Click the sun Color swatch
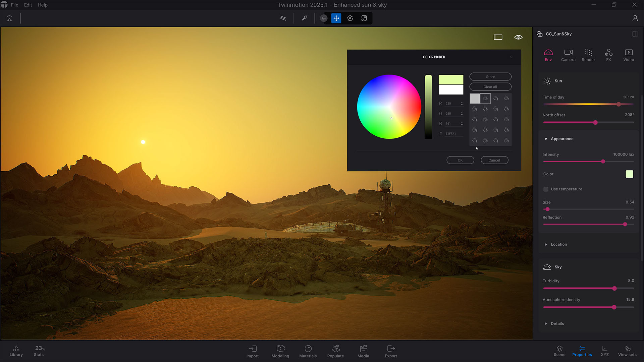 click(629, 174)
